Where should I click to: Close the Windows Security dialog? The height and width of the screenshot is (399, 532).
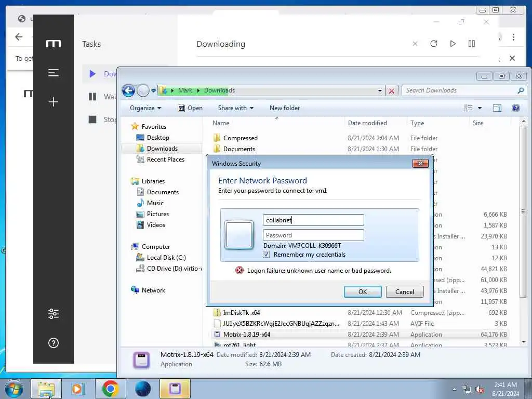[x=420, y=163]
